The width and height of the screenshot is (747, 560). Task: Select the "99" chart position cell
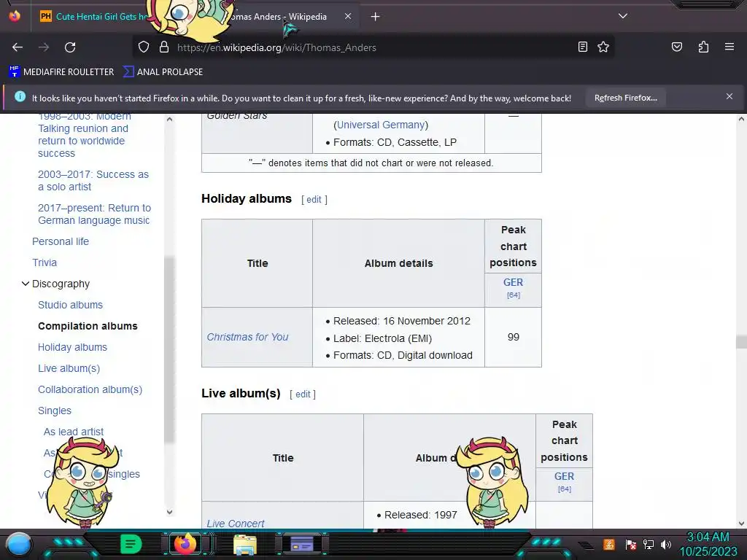point(513,337)
